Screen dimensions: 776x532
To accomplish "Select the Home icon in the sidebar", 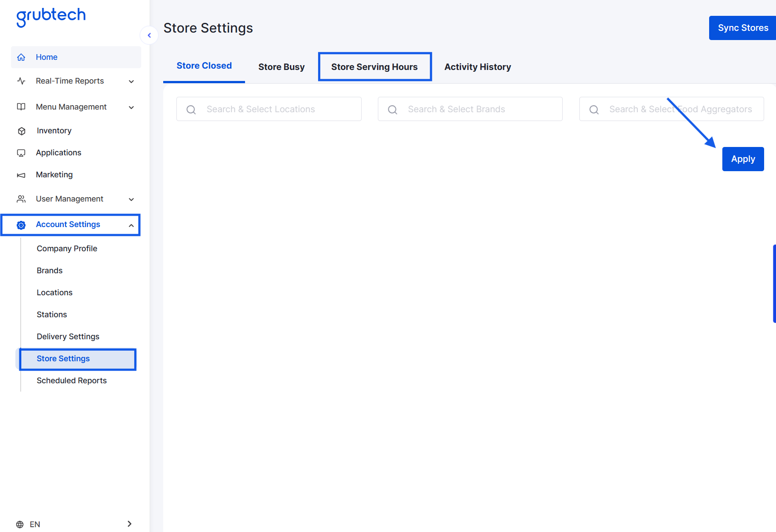I will 21,57.
